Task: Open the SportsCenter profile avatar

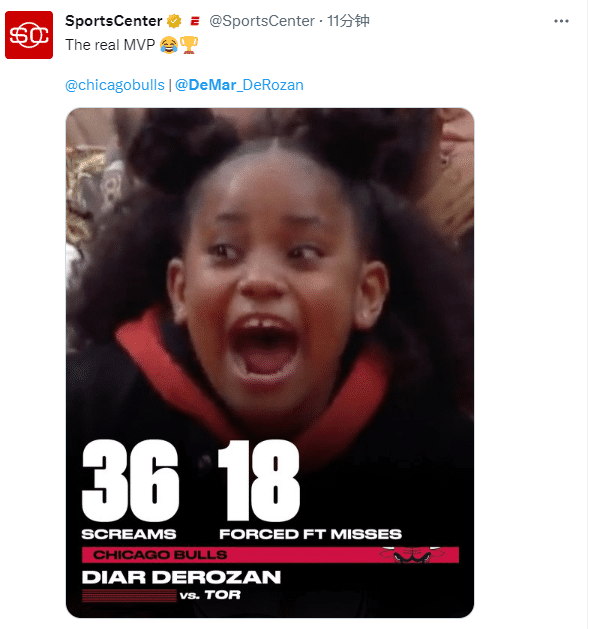Action: (29, 35)
